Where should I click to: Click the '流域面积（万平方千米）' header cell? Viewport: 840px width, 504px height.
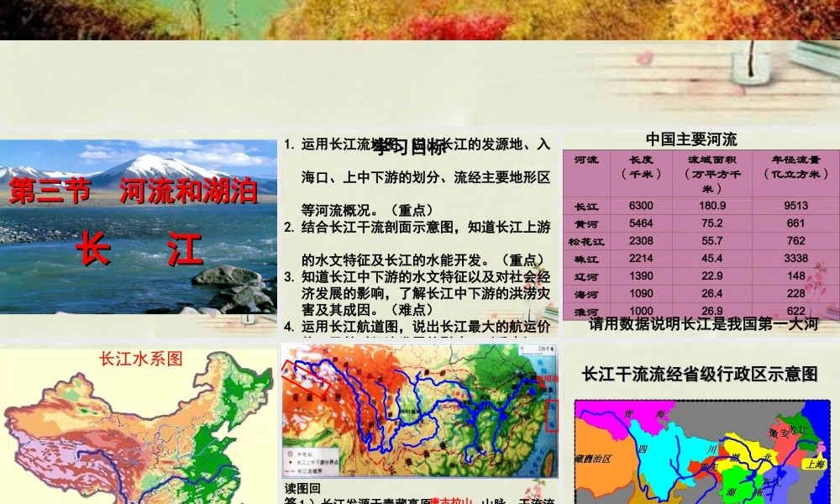point(712,174)
